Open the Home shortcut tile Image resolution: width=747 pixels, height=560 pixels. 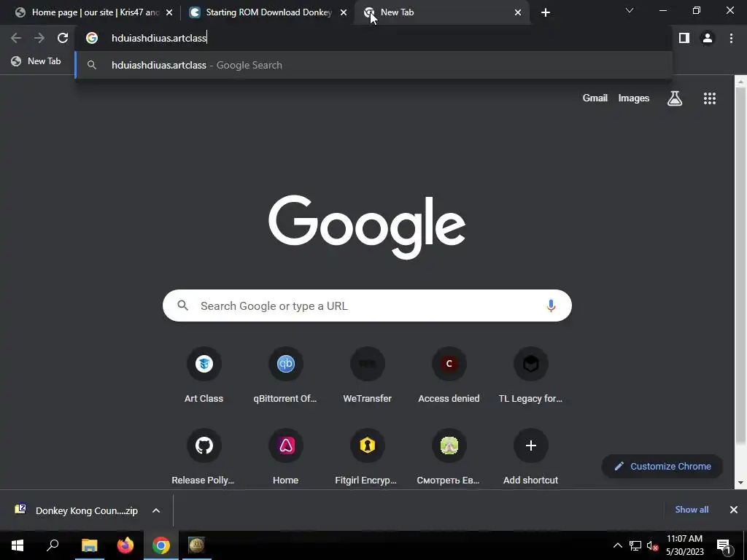[285, 457]
